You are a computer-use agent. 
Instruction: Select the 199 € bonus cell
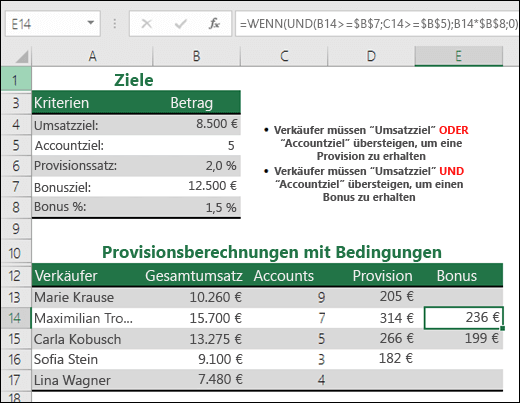tap(459, 339)
